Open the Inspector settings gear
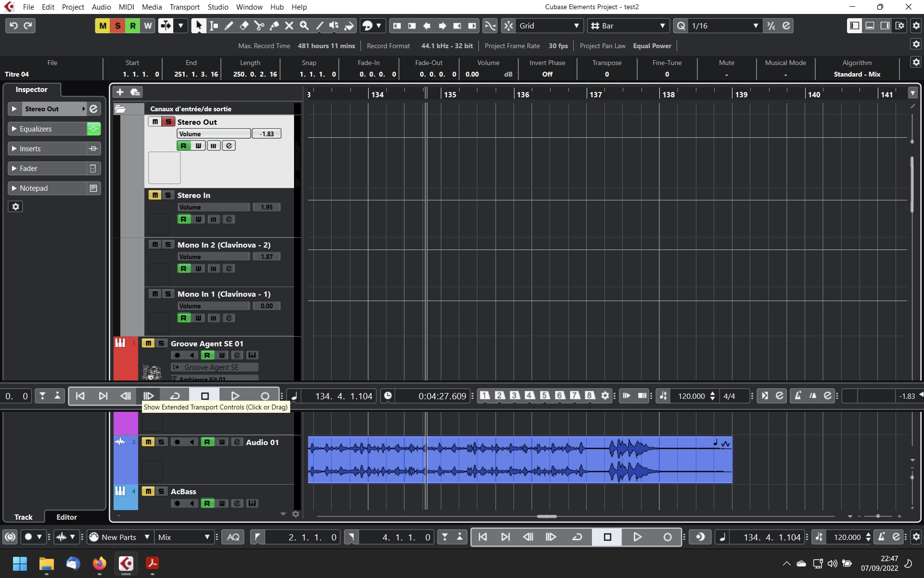Screen dimensions: 924x578 click(15, 207)
